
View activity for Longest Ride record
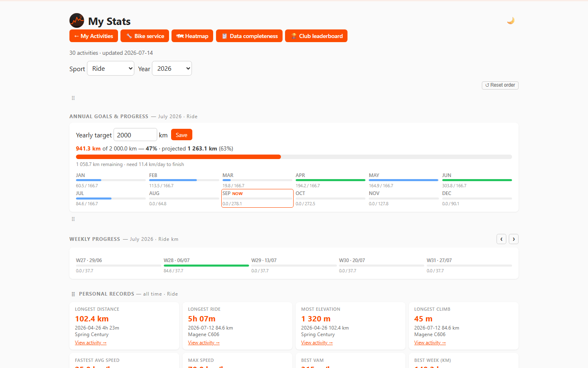coord(204,343)
